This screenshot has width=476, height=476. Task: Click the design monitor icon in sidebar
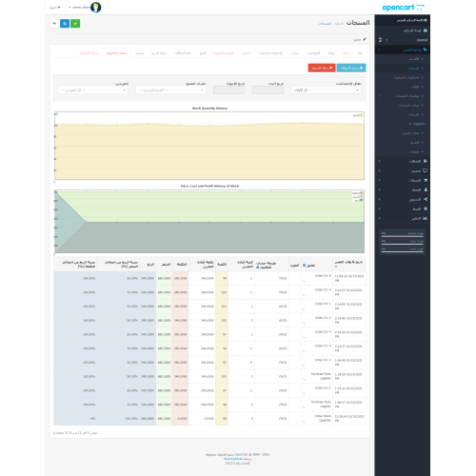coord(426,170)
